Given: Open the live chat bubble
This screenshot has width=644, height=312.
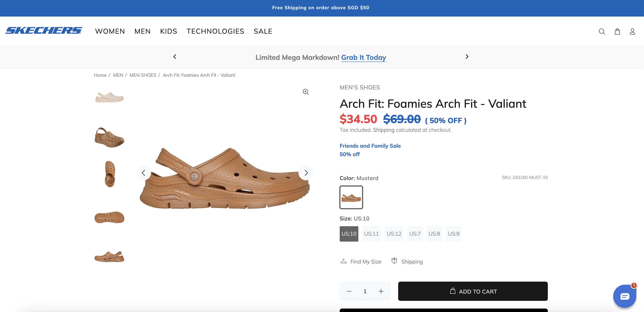Looking at the screenshot, I should 624,296.
